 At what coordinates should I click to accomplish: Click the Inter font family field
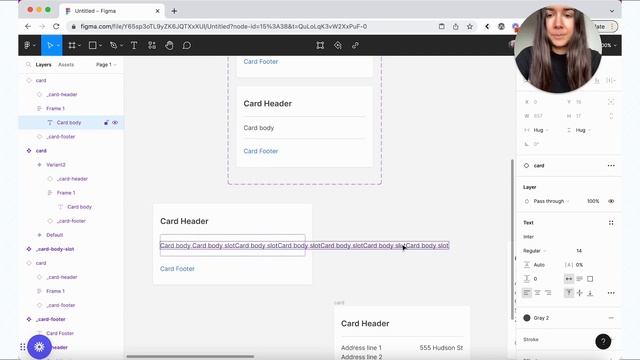529,237
